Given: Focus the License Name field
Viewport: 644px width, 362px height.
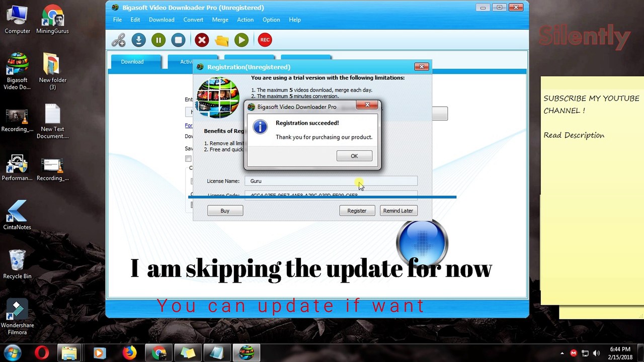Looking at the screenshot, I should click(331, 181).
